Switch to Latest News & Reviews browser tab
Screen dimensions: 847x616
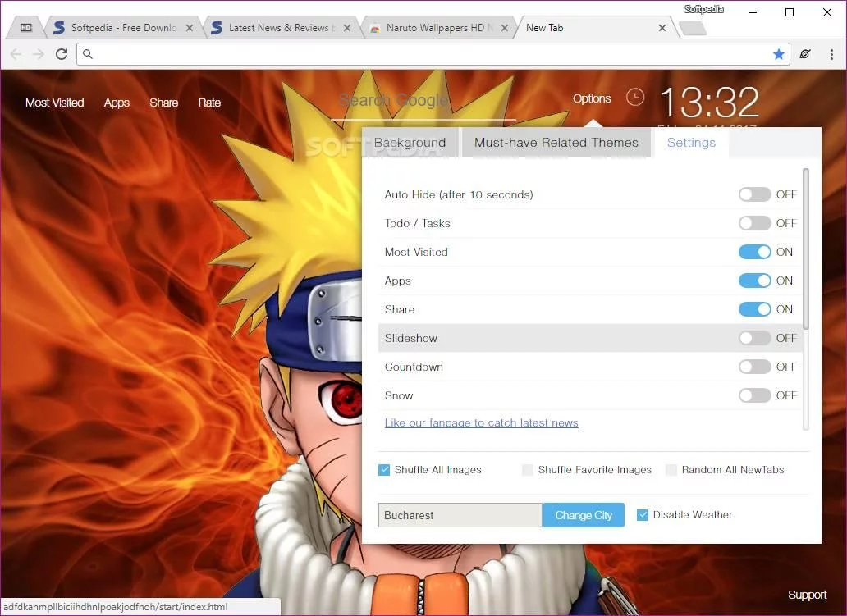point(282,28)
